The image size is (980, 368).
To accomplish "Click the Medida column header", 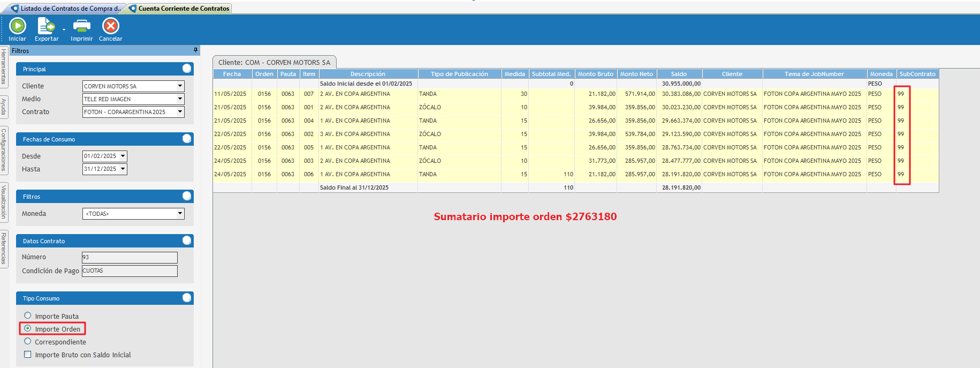I will coord(515,74).
